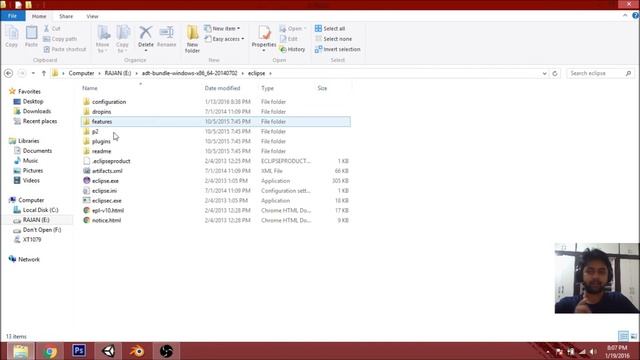Click the Refresh button by address bar
Screen dimensions: 640x360
(x=555, y=73)
